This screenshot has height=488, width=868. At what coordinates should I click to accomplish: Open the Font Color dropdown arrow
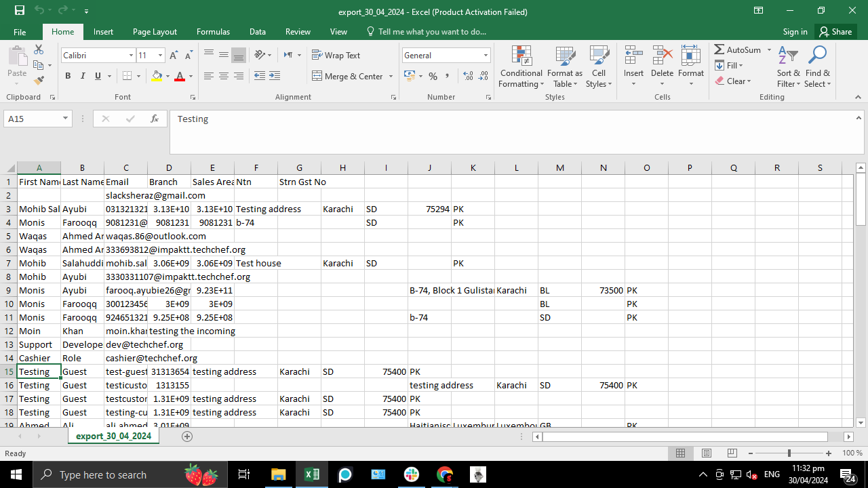click(x=191, y=77)
